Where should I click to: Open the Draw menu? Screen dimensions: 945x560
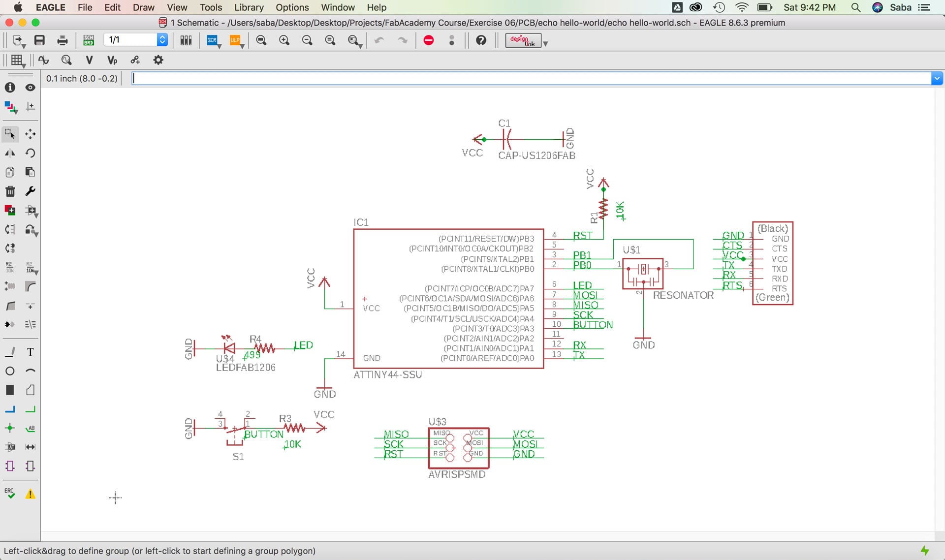143,7
